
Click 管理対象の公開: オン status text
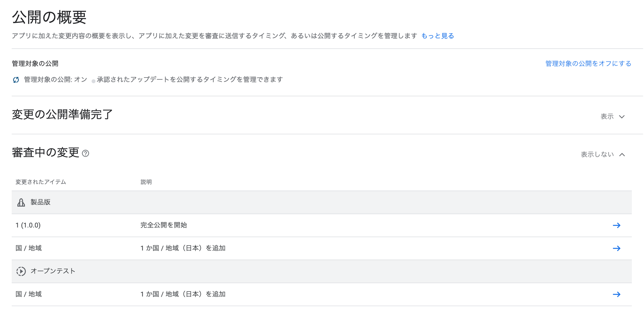(55, 79)
